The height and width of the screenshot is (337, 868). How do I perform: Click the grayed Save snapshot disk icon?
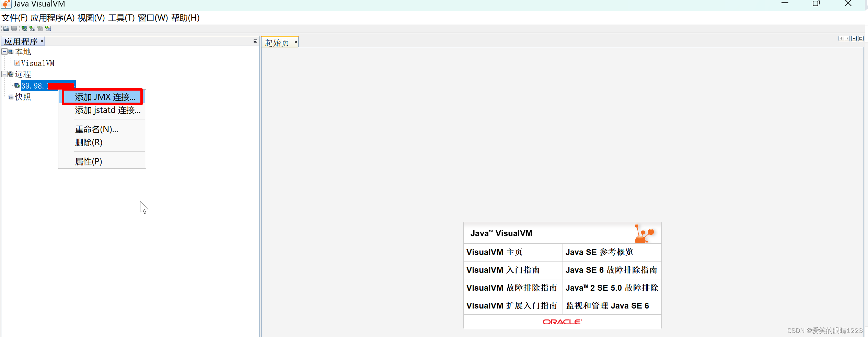[x=14, y=28]
